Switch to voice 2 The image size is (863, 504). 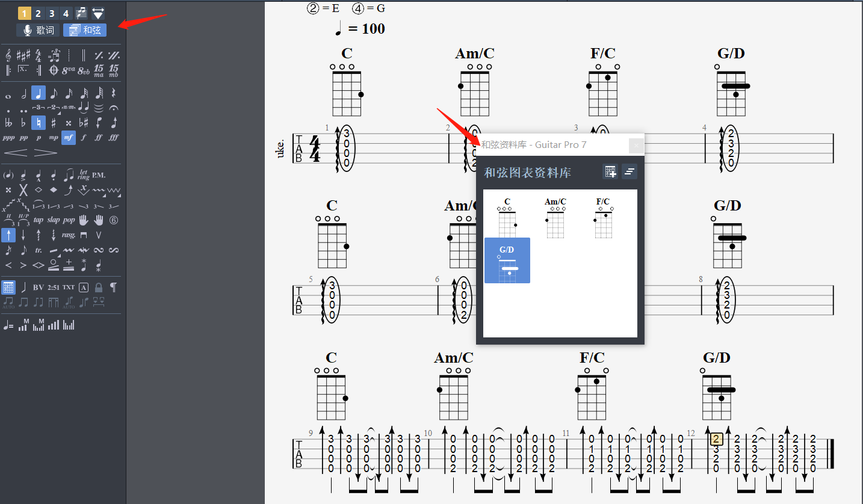(38, 13)
